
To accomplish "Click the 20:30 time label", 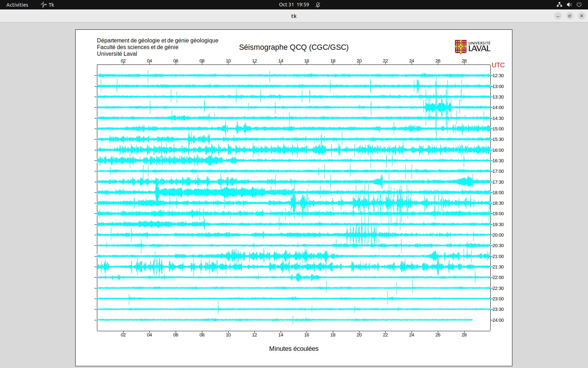I will pos(498,246).
